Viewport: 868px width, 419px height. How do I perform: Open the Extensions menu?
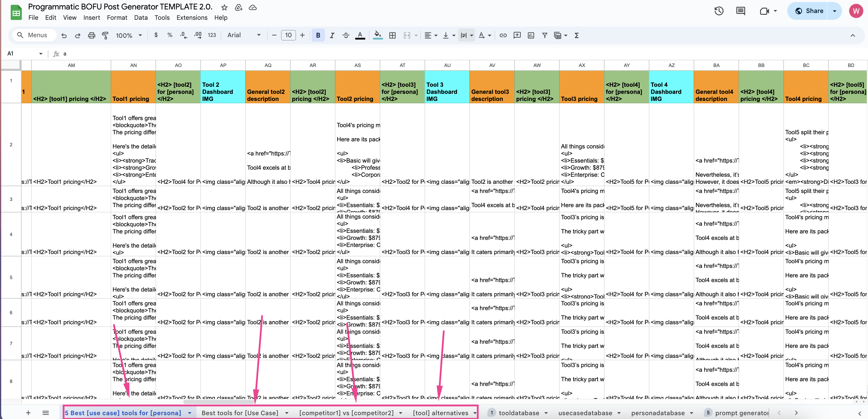pos(192,17)
